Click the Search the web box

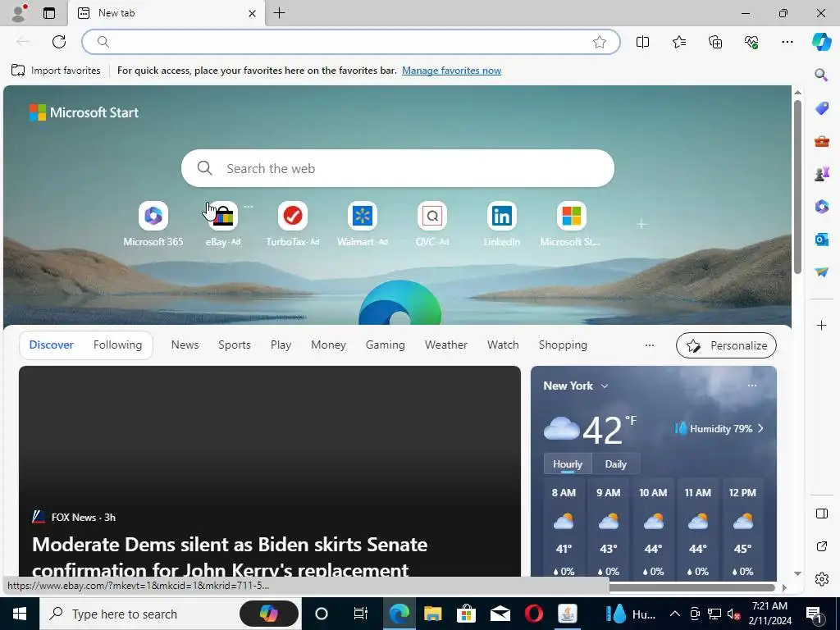[x=398, y=168]
